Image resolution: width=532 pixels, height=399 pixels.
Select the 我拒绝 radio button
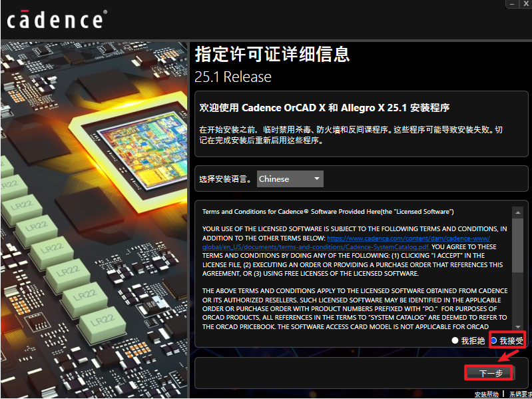click(x=455, y=340)
